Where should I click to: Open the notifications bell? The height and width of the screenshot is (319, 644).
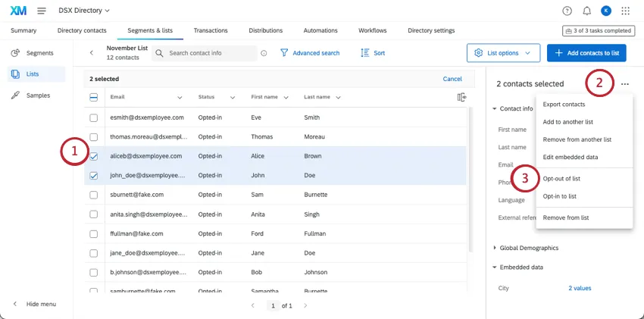point(587,11)
